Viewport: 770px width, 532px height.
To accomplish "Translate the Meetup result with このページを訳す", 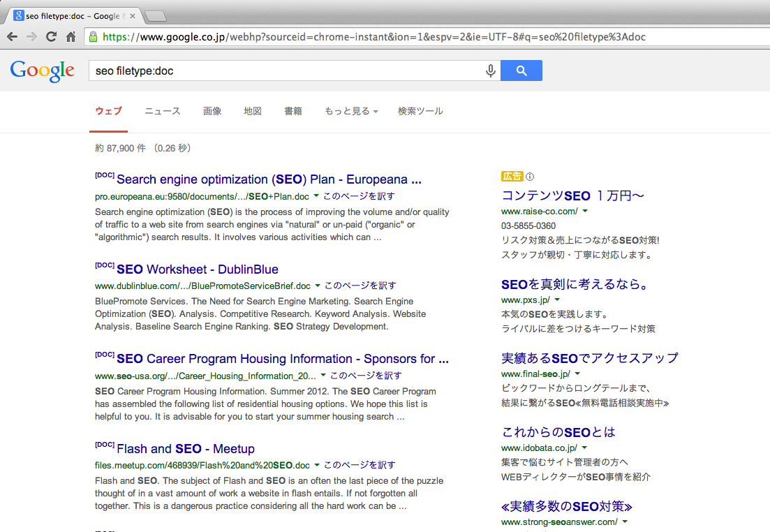I will click(360, 465).
